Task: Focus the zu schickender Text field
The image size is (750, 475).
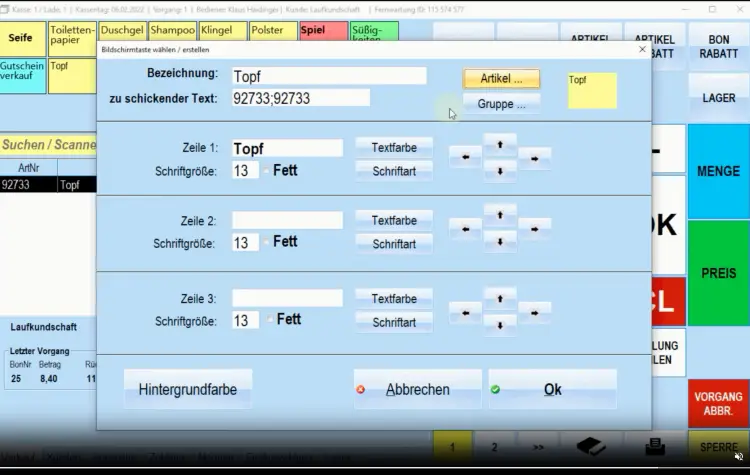Action: [301, 98]
